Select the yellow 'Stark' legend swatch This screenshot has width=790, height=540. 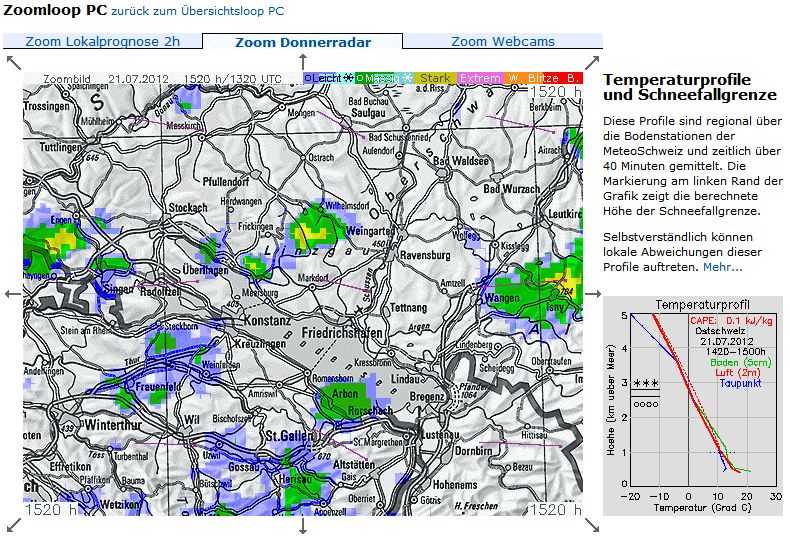[434, 78]
